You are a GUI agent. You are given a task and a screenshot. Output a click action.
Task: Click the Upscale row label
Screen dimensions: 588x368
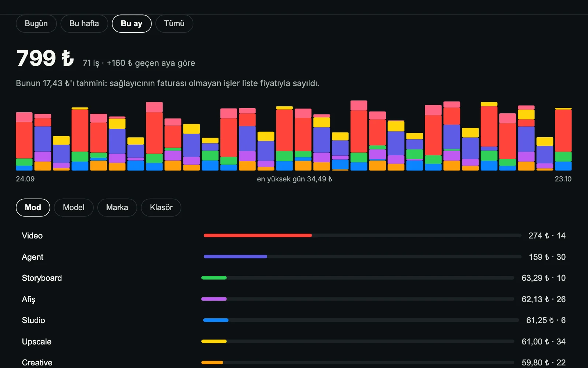click(37, 342)
